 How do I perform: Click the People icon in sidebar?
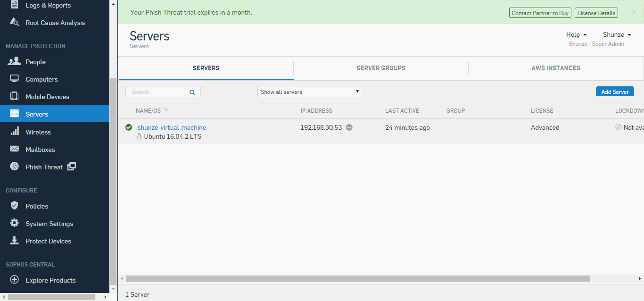click(x=15, y=61)
